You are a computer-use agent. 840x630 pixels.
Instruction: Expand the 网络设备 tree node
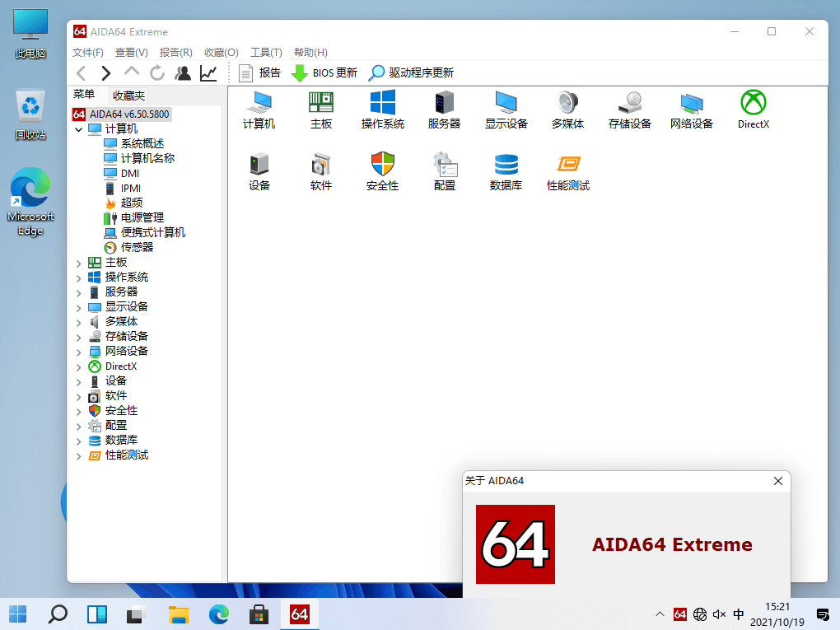coord(79,352)
